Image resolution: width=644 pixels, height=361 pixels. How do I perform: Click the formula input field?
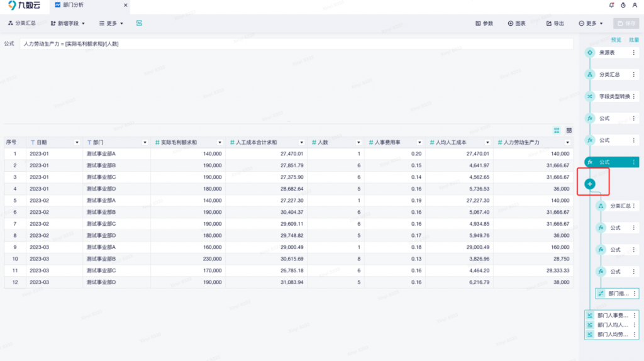(296, 44)
